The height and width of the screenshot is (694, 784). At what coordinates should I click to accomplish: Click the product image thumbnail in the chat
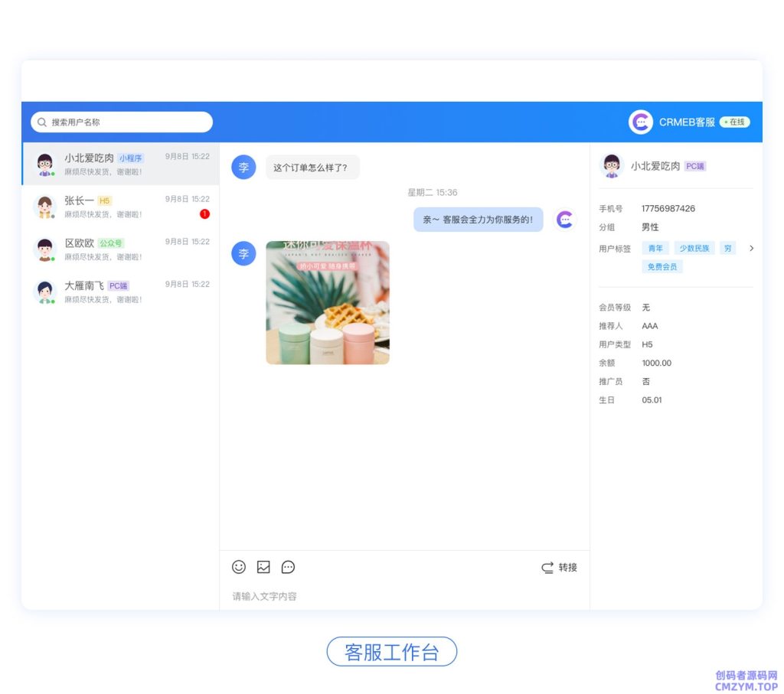328,302
